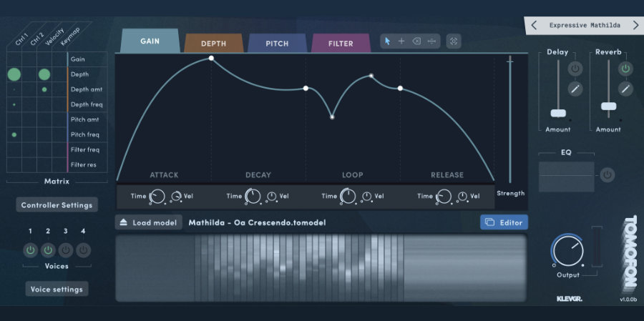This screenshot has width=644, height=321.
Task: Open the Editor button
Action: point(504,222)
